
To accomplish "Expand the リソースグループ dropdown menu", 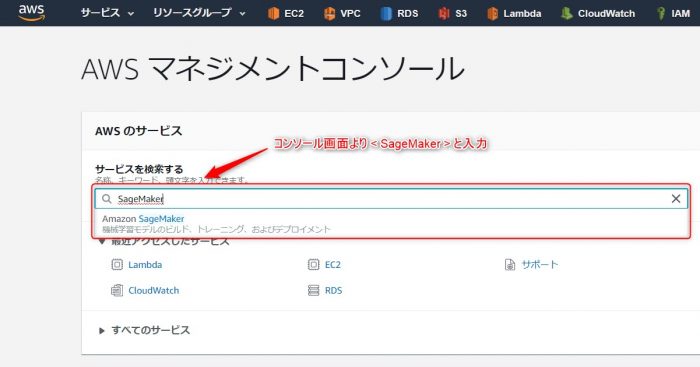I will click(x=199, y=13).
